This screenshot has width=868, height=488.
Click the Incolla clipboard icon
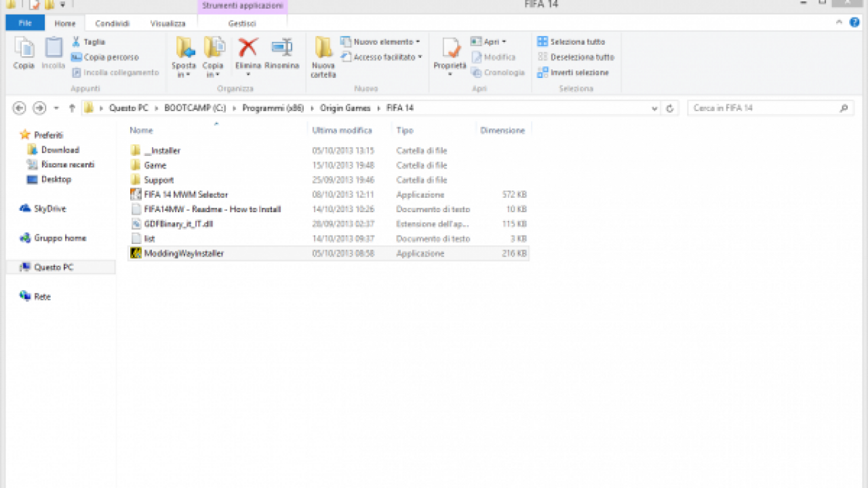54,53
